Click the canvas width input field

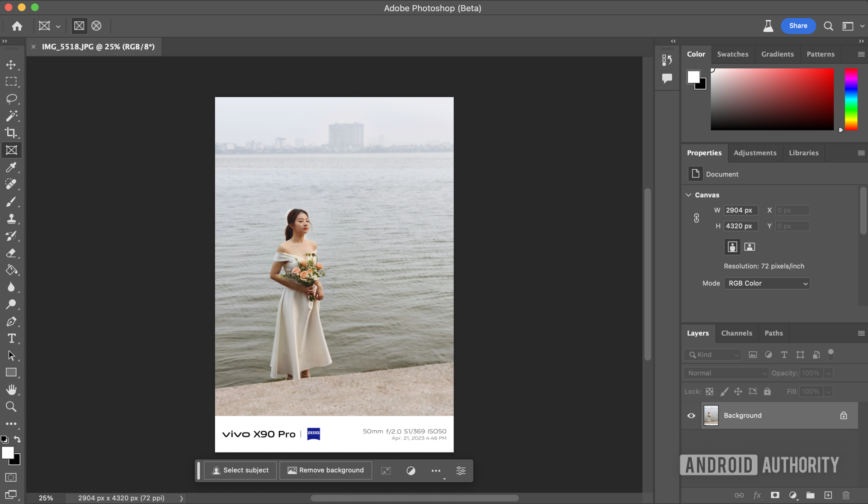pos(740,210)
